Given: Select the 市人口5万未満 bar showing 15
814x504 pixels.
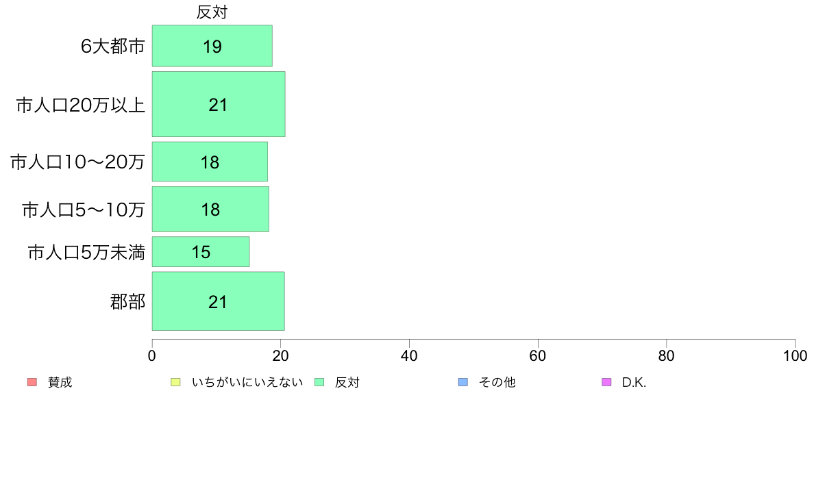Looking at the screenshot, I should click(200, 252).
